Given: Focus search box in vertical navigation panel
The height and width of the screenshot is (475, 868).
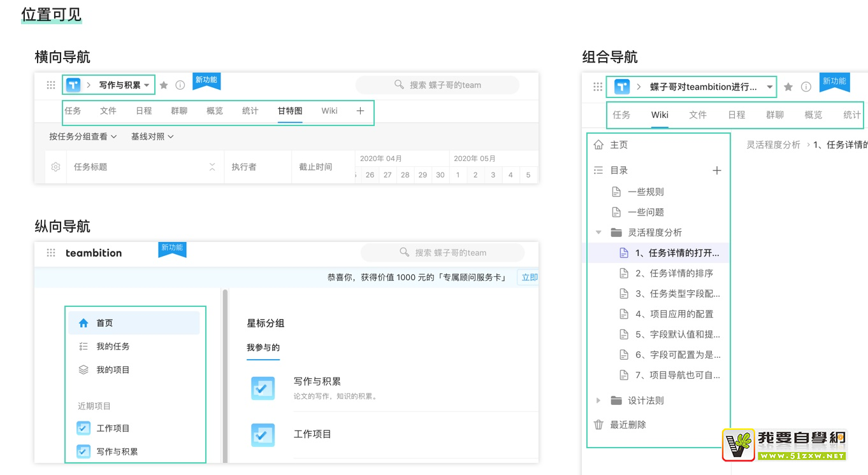Looking at the screenshot, I should coord(442,253).
